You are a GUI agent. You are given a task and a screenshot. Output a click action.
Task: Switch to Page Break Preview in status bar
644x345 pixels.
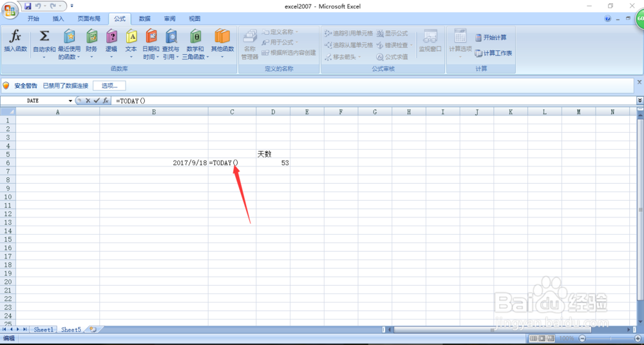coord(551,339)
